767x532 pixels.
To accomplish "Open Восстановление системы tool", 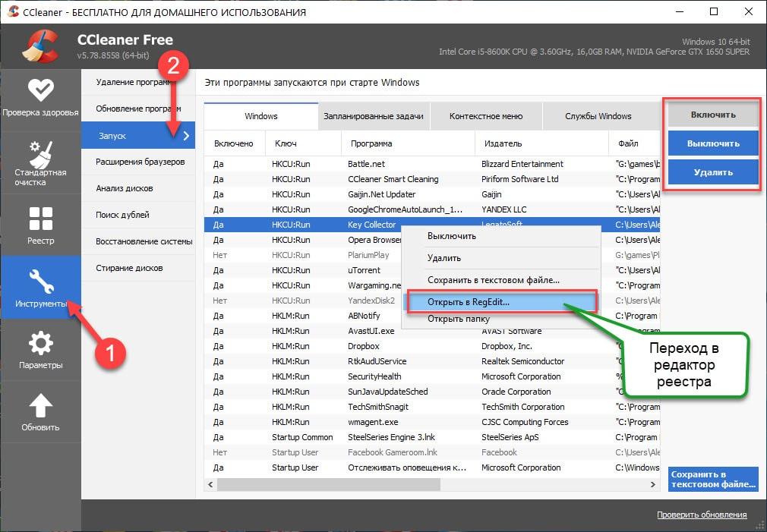I will 138,241.
